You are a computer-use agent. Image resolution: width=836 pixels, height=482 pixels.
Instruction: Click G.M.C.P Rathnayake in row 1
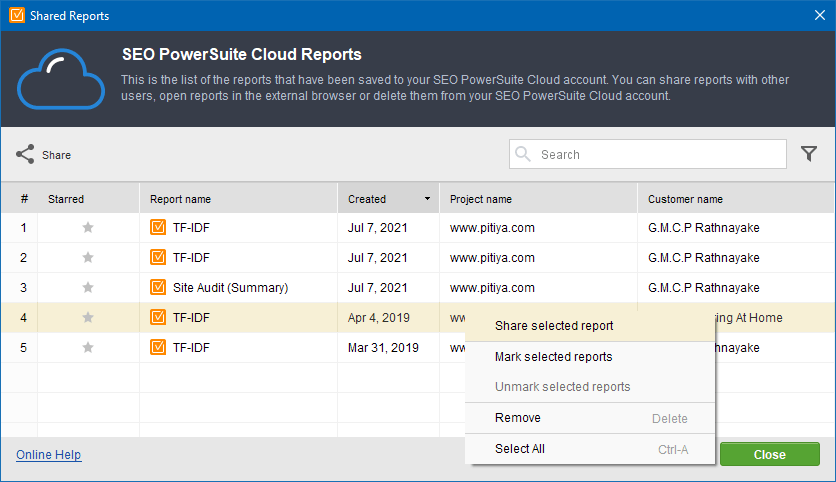tap(704, 228)
